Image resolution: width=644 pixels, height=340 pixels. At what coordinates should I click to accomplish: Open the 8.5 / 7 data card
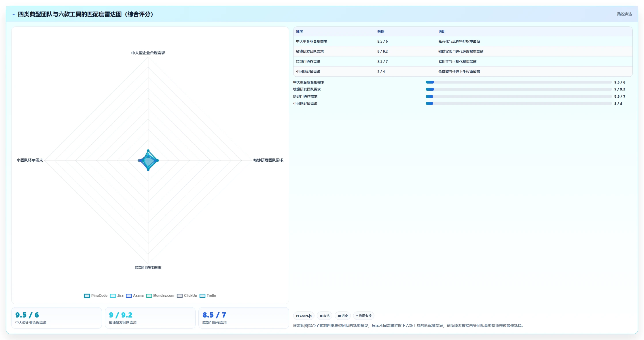244,318
